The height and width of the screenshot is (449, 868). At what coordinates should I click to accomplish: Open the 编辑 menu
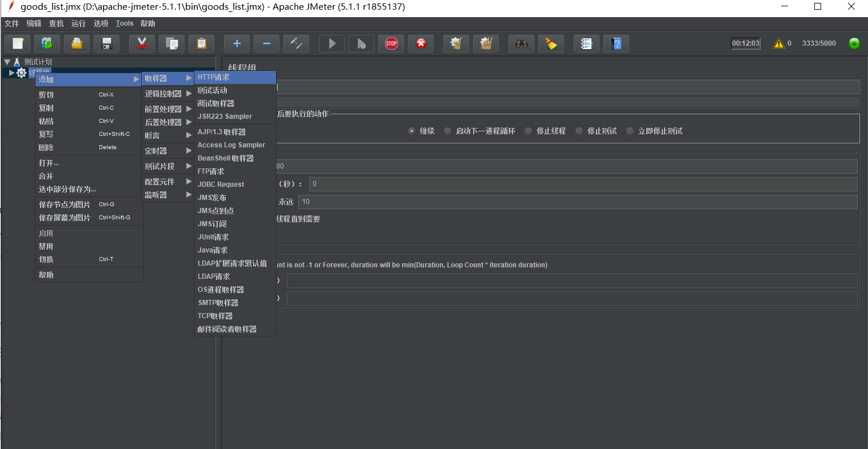(x=34, y=23)
